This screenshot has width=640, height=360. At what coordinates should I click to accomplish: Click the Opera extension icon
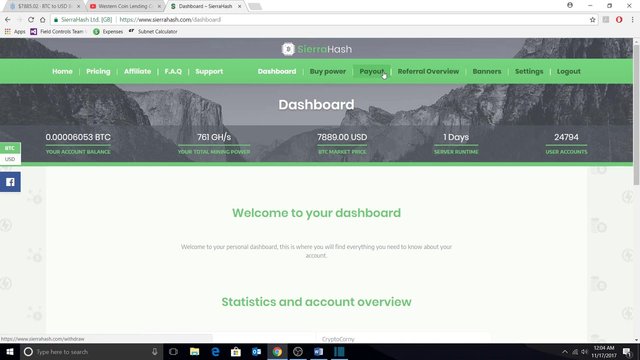619,20
